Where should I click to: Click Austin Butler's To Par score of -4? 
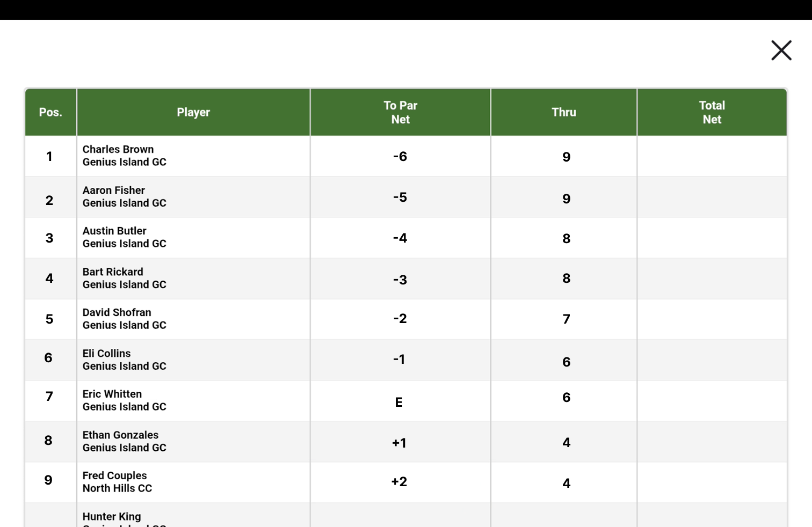400,238
